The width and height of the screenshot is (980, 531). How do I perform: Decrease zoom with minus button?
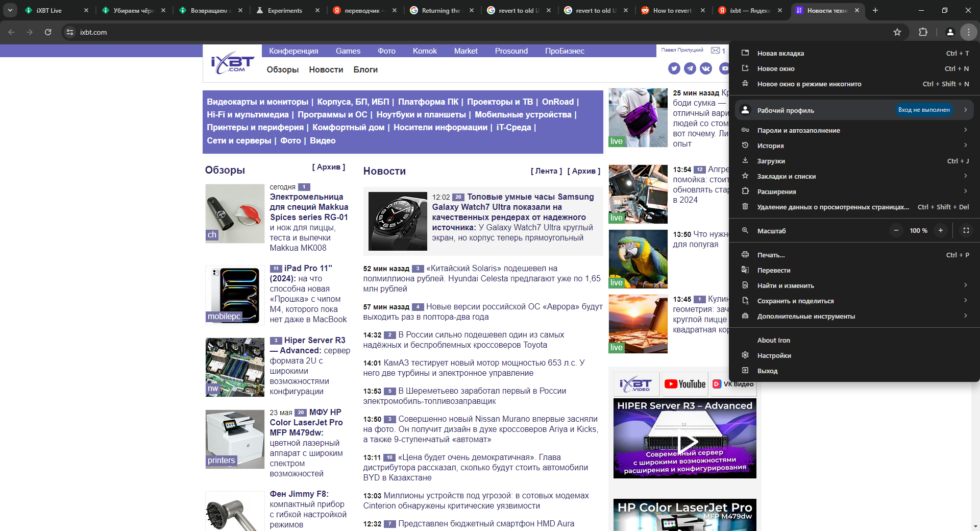coord(896,230)
